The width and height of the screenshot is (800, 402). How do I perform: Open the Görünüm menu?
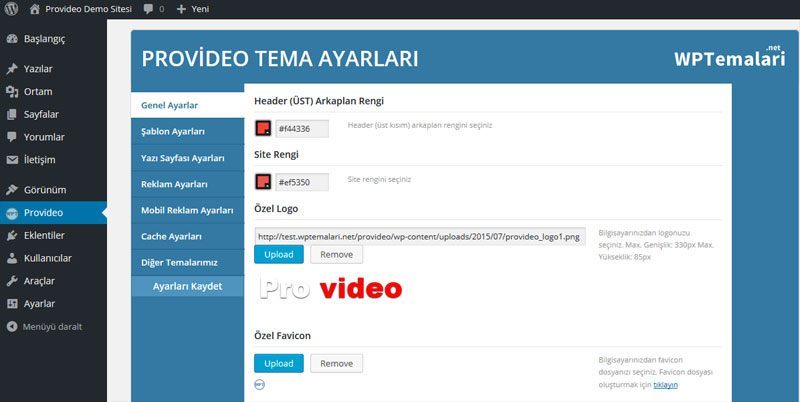coord(45,190)
